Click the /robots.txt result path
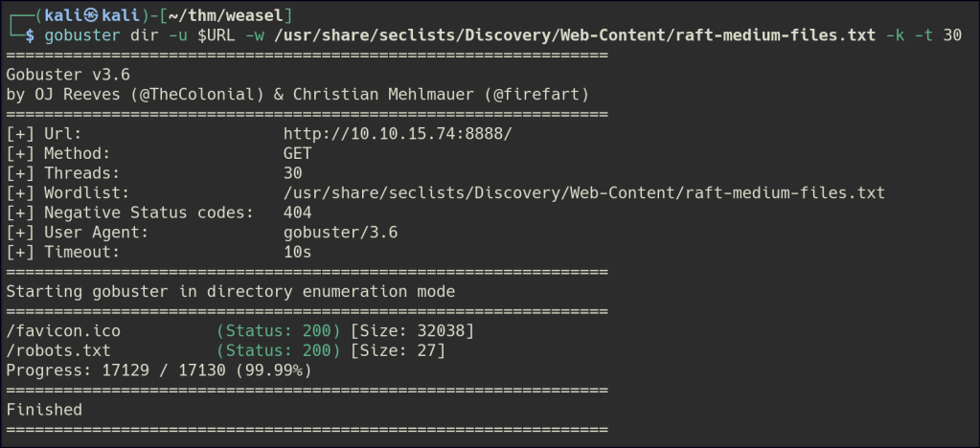 click(57, 350)
